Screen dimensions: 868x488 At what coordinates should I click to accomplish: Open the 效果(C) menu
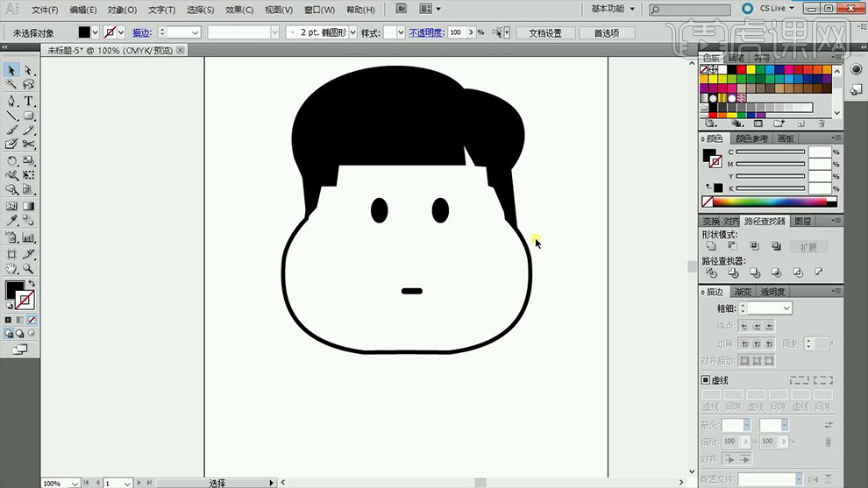pyautogui.click(x=239, y=10)
